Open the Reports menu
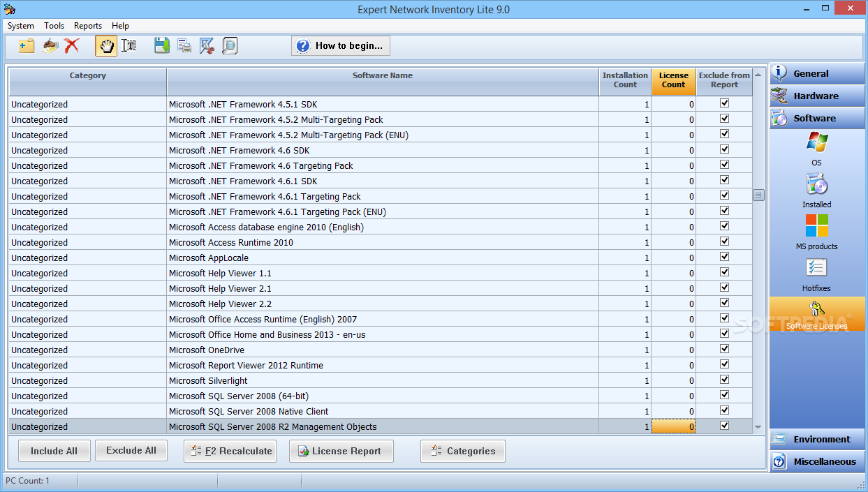The height and width of the screenshot is (492, 868). pyautogui.click(x=88, y=26)
